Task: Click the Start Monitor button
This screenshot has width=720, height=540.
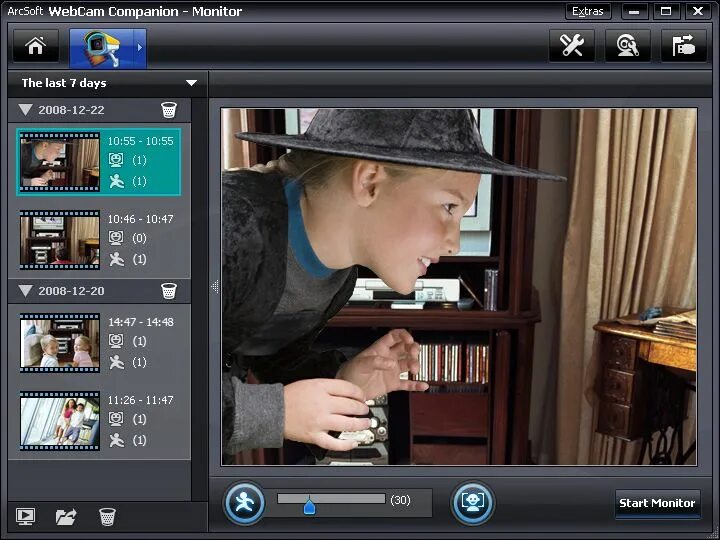Action: point(657,503)
